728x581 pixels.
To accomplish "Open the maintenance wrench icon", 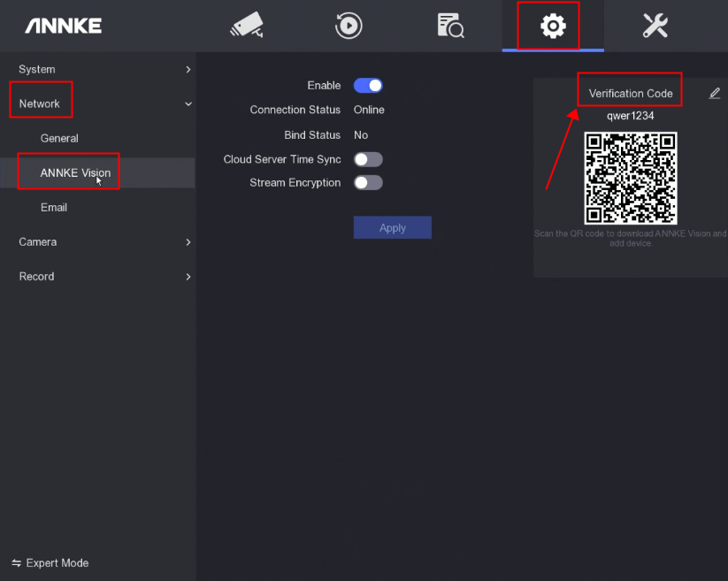I will coord(655,26).
